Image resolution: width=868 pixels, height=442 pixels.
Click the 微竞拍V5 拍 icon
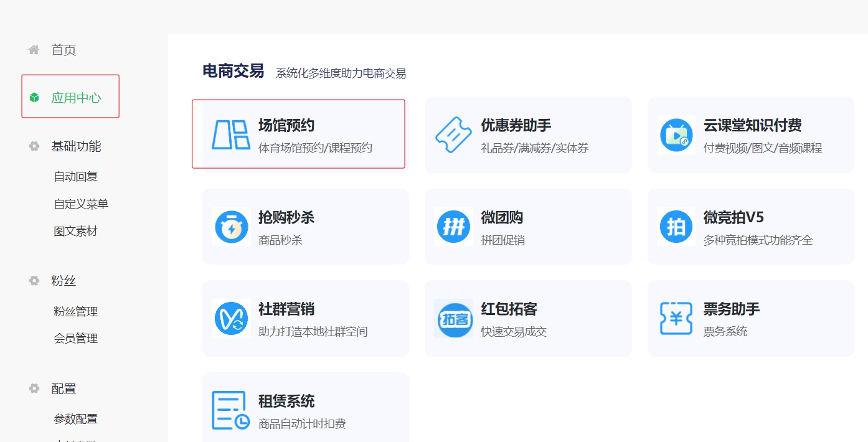(676, 227)
